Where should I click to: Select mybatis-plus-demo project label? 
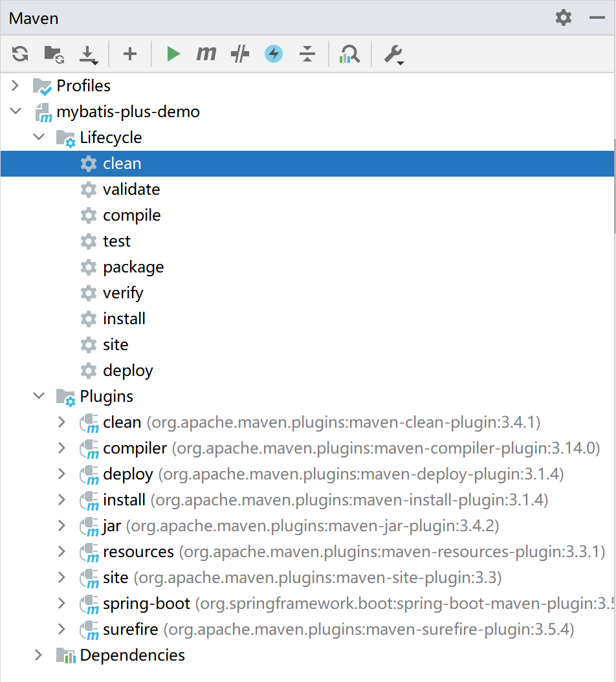coord(128,112)
